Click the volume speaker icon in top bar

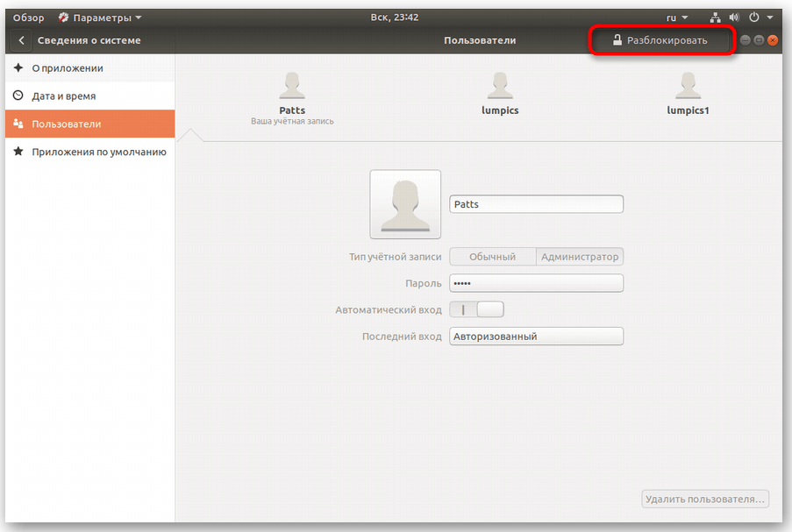(x=733, y=18)
